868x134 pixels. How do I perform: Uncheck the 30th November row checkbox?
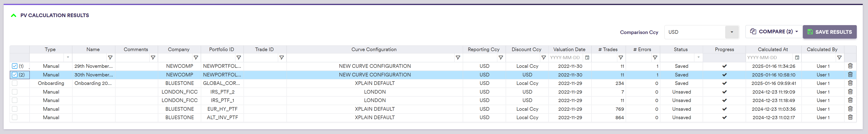tap(14, 75)
